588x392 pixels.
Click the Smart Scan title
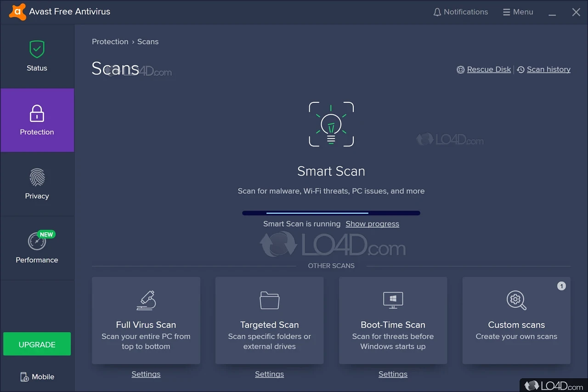tap(331, 171)
